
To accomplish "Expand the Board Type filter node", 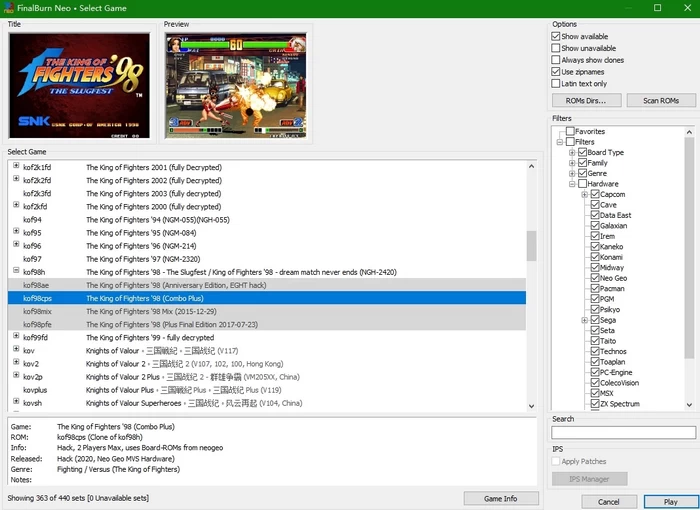I will tap(571, 153).
